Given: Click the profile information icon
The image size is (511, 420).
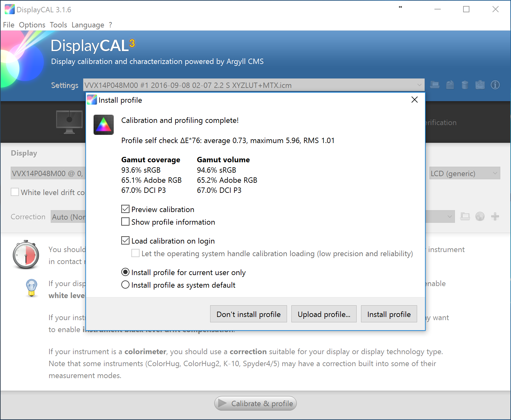Looking at the screenshot, I should pos(495,85).
